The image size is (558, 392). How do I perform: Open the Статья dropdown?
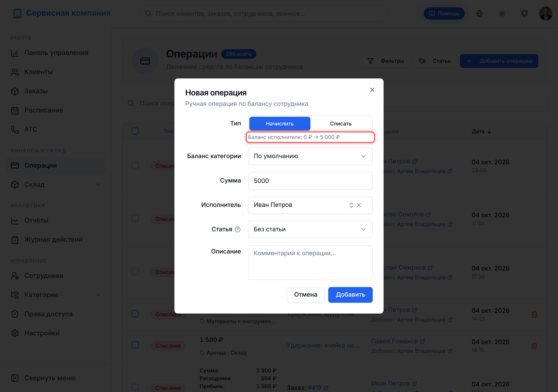(x=310, y=230)
